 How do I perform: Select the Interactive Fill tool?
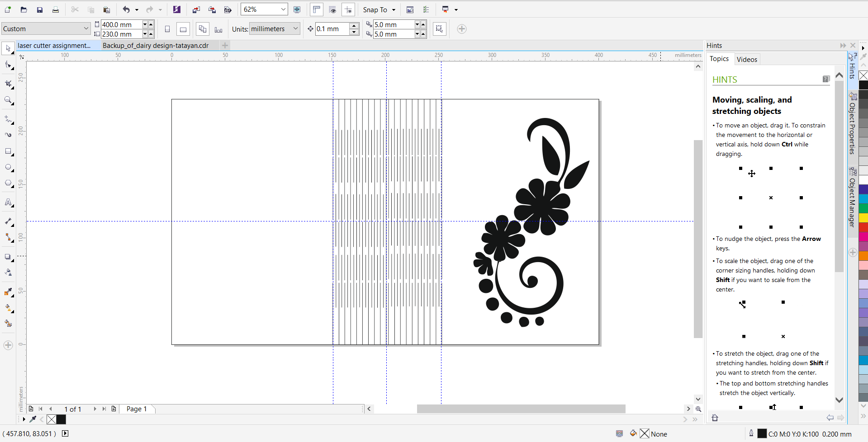pyautogui.click(x=8, y=308)
